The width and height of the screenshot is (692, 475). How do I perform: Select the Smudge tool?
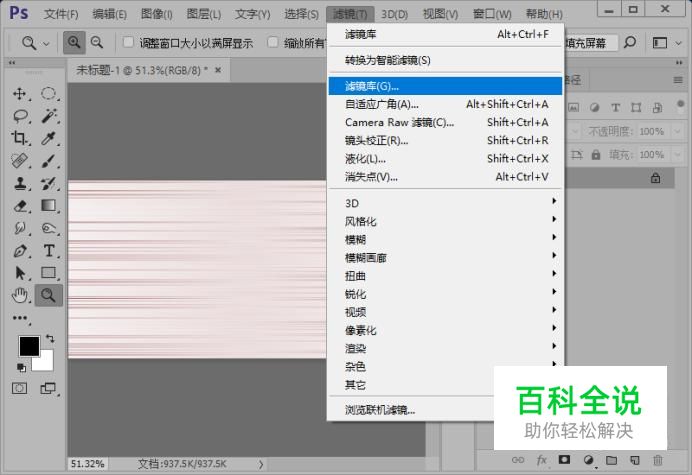19,228
